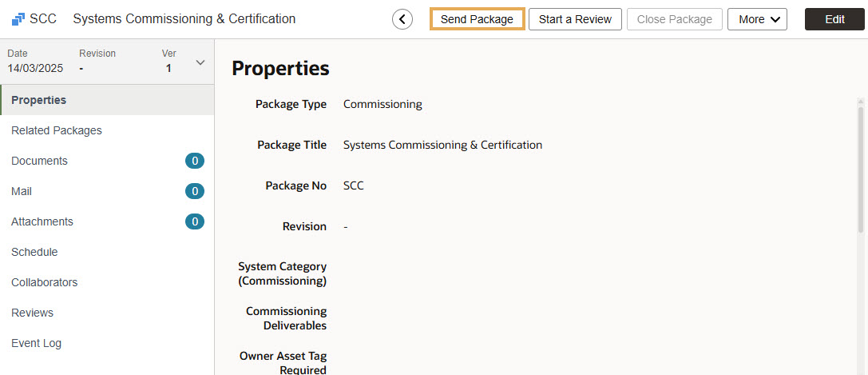The image size is (868, 375).
Task: Open the Event Log section
Action: coord(36,343)
